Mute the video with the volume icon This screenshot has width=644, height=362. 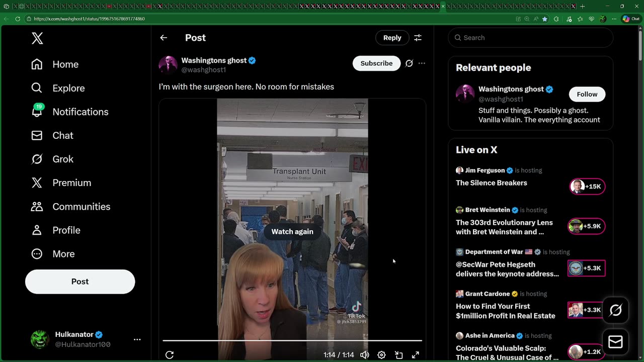point(365,355)
